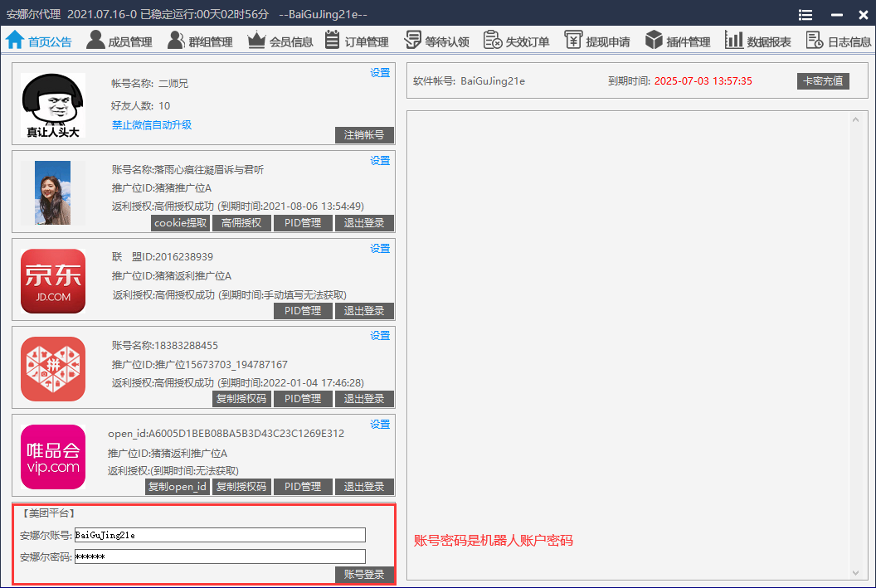This screenshot has width=876, height=588.
Task: Focus the 安娜尔账号 input field
Action: [x=220, y=535]
